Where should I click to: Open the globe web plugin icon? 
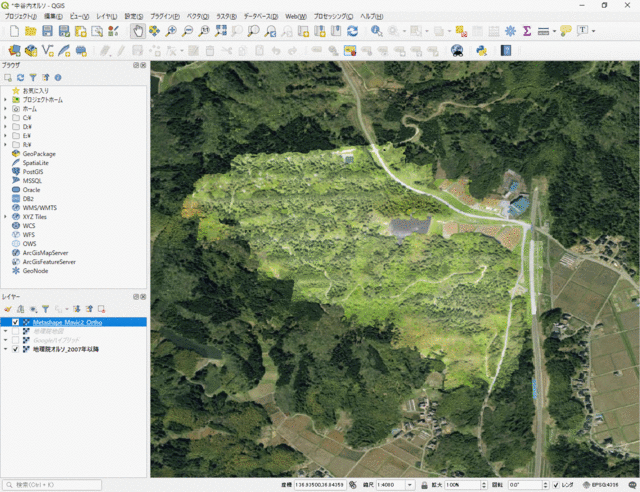457,51
